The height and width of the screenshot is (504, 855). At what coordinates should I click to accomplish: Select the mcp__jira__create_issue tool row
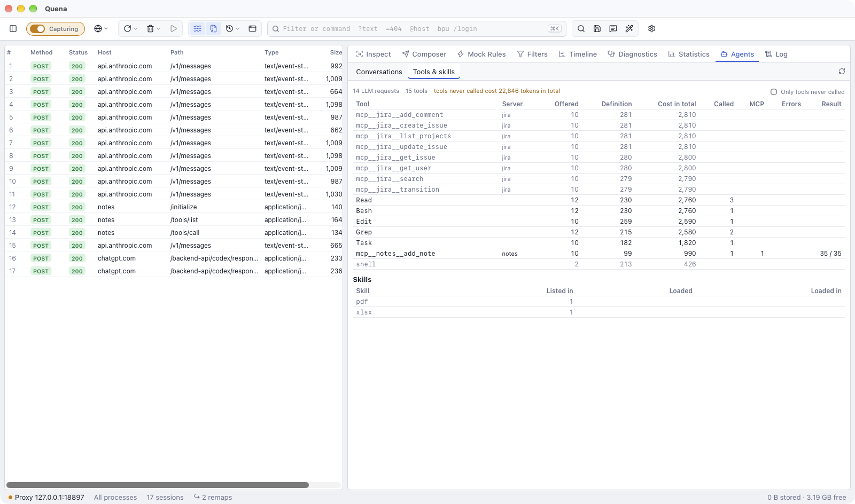(599, 125)
